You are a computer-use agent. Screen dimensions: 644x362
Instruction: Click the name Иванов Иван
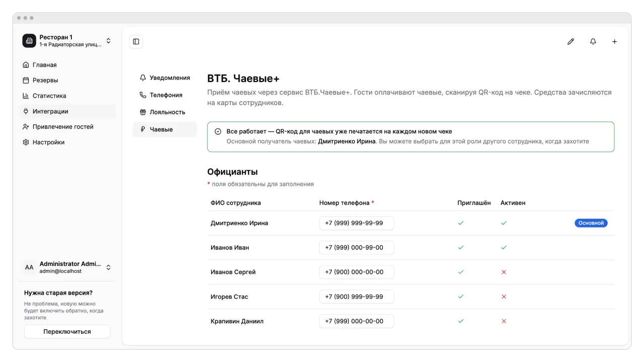pyautogui.click(x=229, y=248)
